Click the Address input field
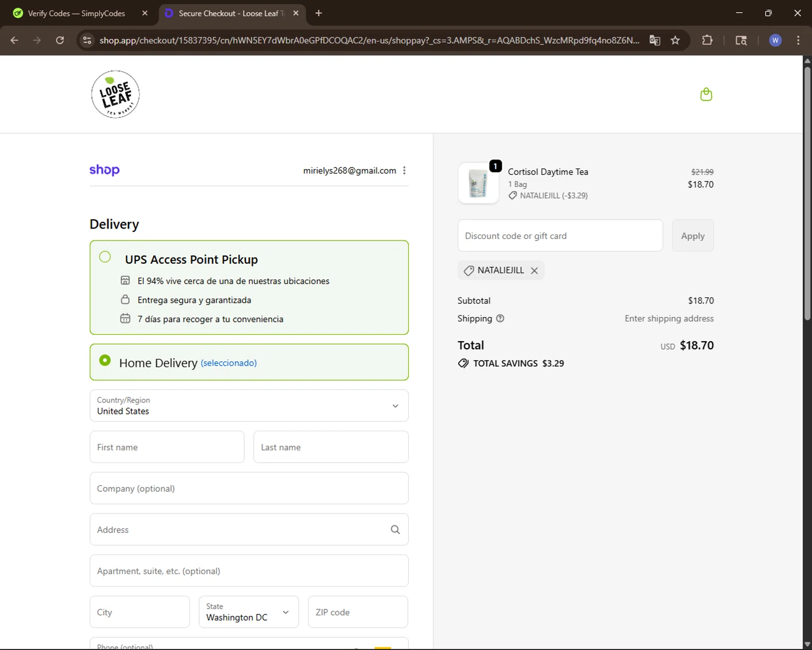 point(249,529)
